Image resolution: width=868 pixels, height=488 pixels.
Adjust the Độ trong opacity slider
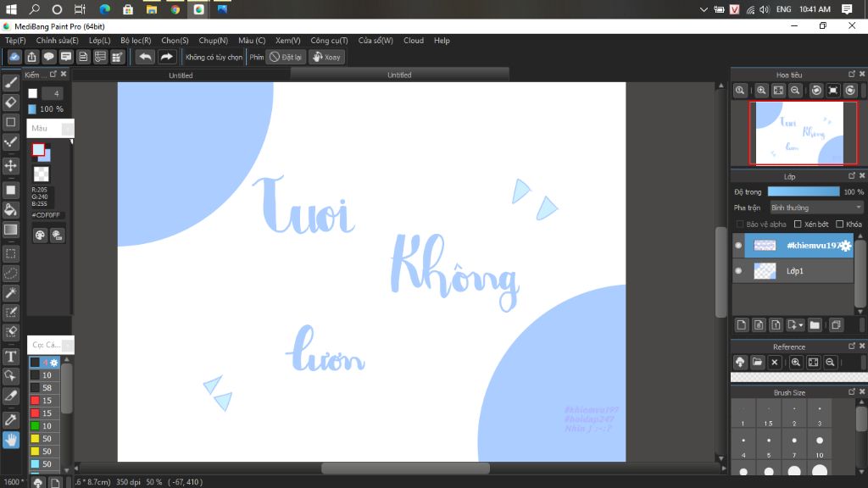coord(804,191)
